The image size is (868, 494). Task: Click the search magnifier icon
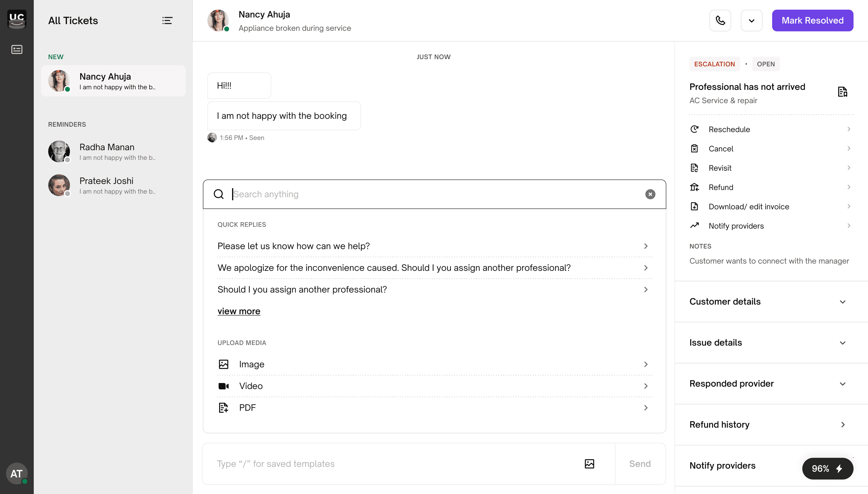point(219,194)
